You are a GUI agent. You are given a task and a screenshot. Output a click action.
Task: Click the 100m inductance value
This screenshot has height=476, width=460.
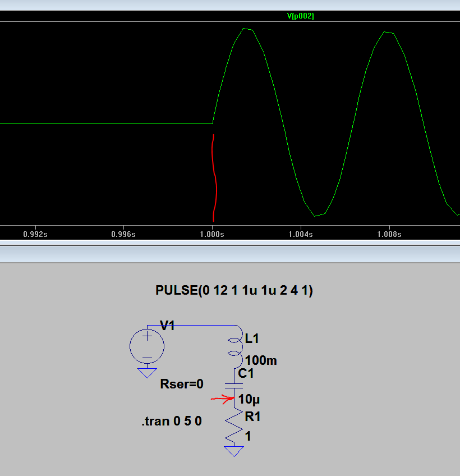tap(261, 360)
